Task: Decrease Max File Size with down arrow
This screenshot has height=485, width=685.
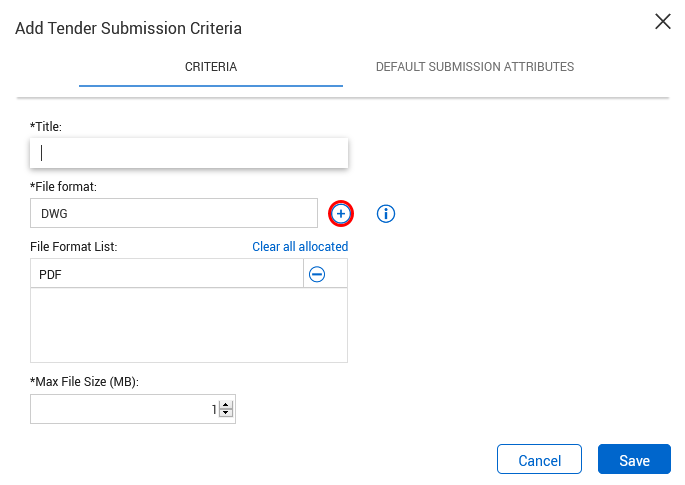Action: pos(226,413)
